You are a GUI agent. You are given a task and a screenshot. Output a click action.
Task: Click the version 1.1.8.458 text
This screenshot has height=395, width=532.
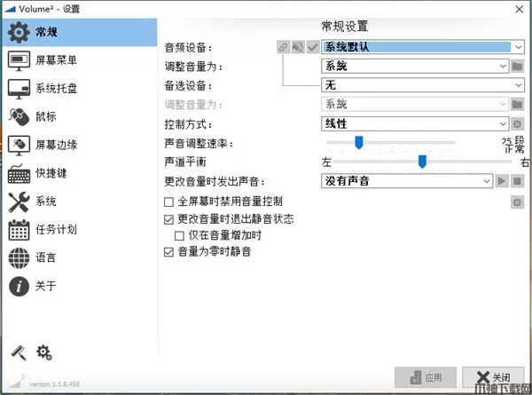[54, 384]
